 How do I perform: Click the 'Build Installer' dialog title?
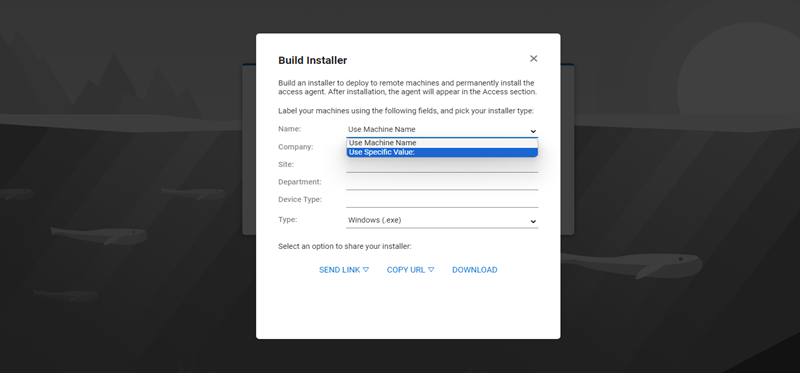tap(312, 60)
